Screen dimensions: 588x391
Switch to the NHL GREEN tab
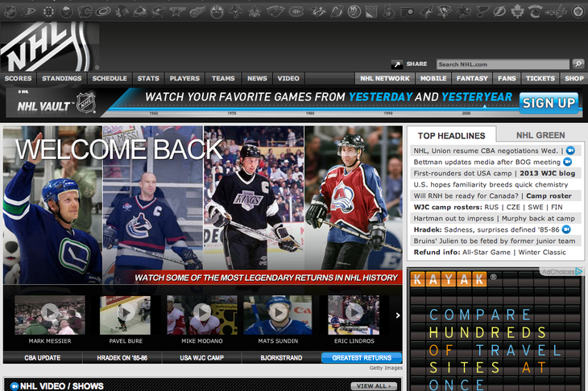pyautogui.click(x=540, y=135)
